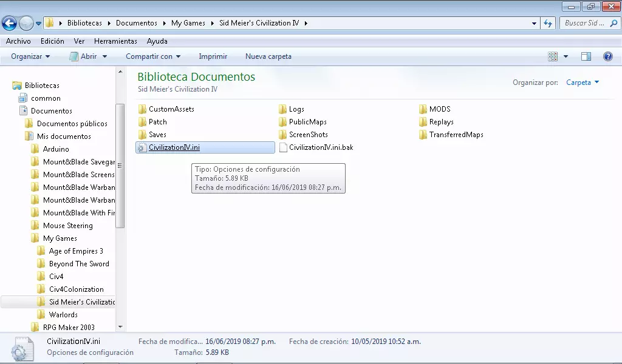The image size is (622, 364).
Task: Click the Help question mark icon
Action: [607, 56]
